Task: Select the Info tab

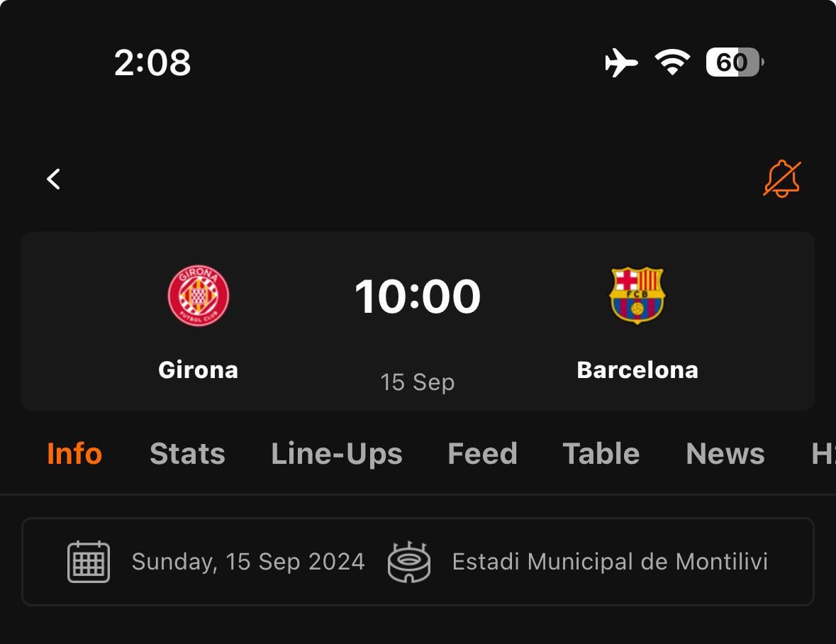Action: tap(74, 454)
